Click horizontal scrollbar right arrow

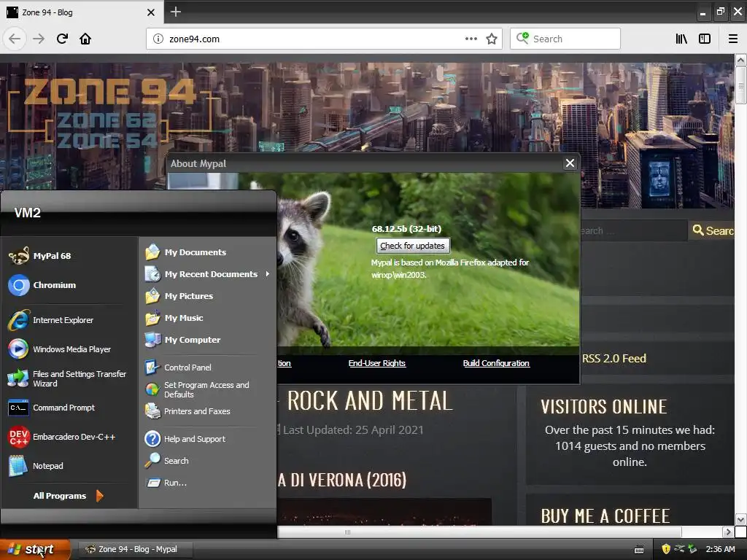pos(727,532)
